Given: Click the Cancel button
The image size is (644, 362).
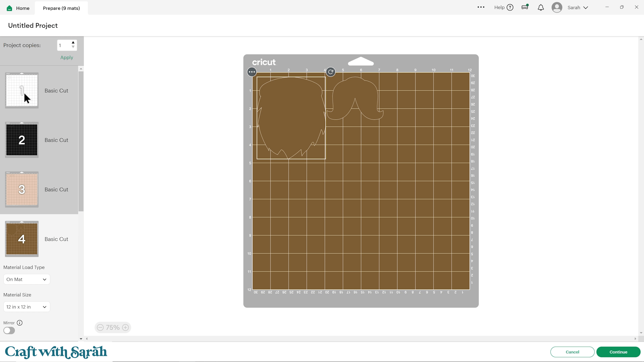Looking at the screenshot, I should [x=572, y=352].
